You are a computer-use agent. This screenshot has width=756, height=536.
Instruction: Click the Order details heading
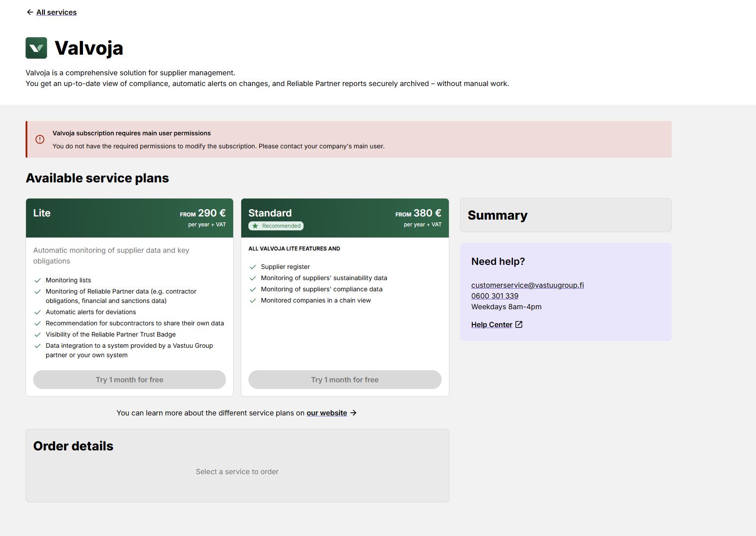pyautogui.click(x=73, y=446)
